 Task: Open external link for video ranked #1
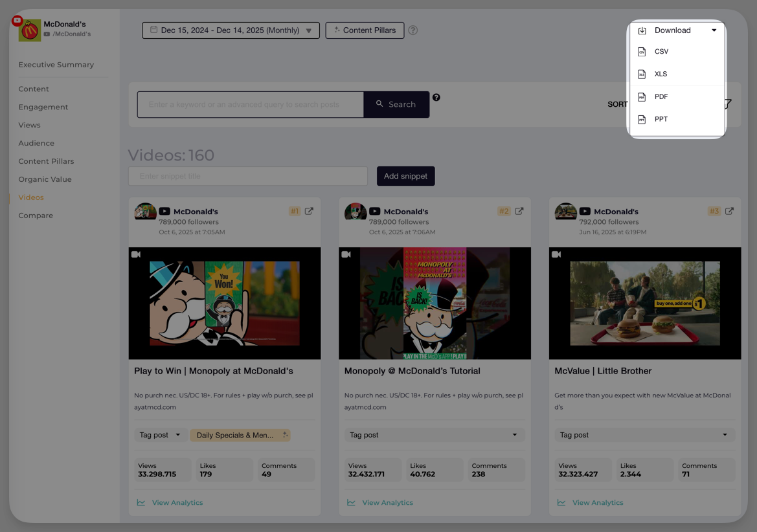(x=309, y=211)
